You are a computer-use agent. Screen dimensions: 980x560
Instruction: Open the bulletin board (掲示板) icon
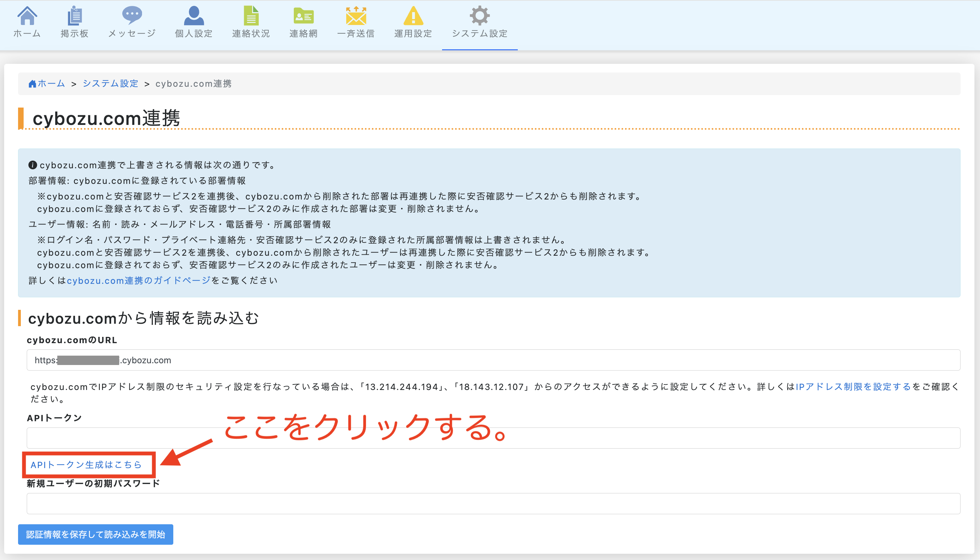[x=75, y=15]
